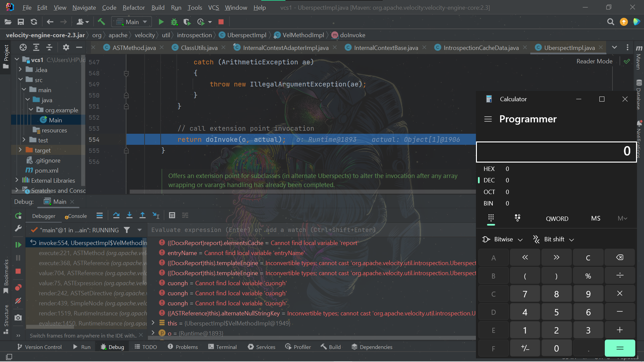The image size is (644, 362).
Task: Switch Calculator to full keypad
Action: [491, 218]
